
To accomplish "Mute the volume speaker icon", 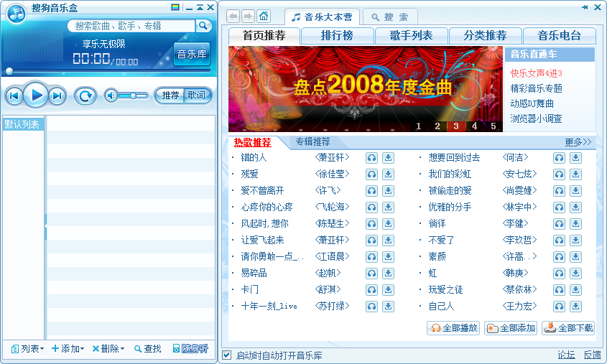I will coord(111,95).
